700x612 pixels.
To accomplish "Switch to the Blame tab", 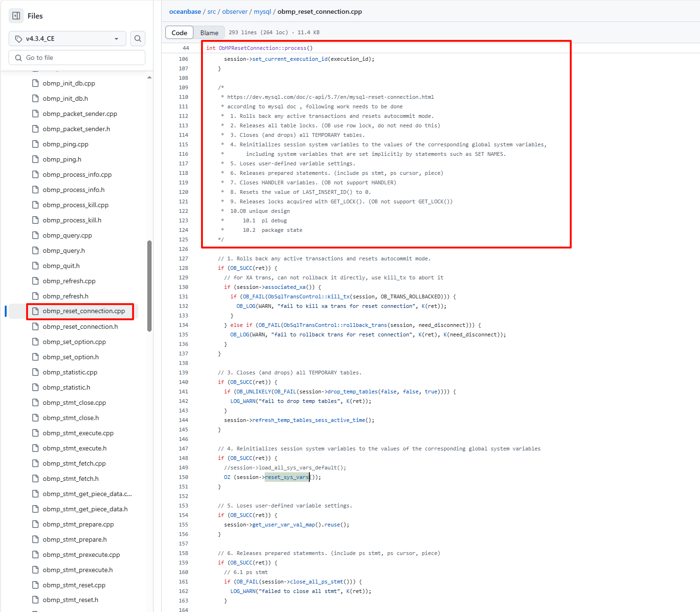I will click(209, 33).
